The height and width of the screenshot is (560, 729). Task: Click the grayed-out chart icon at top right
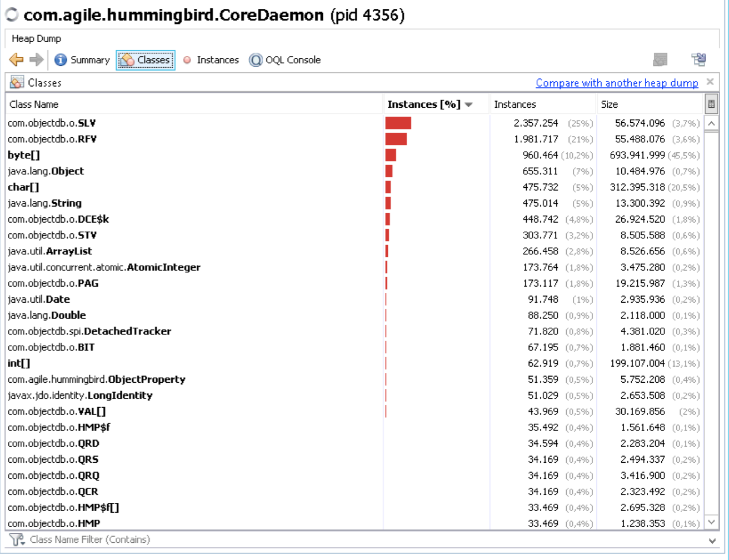pyautogui.click(x=660, y=59)
